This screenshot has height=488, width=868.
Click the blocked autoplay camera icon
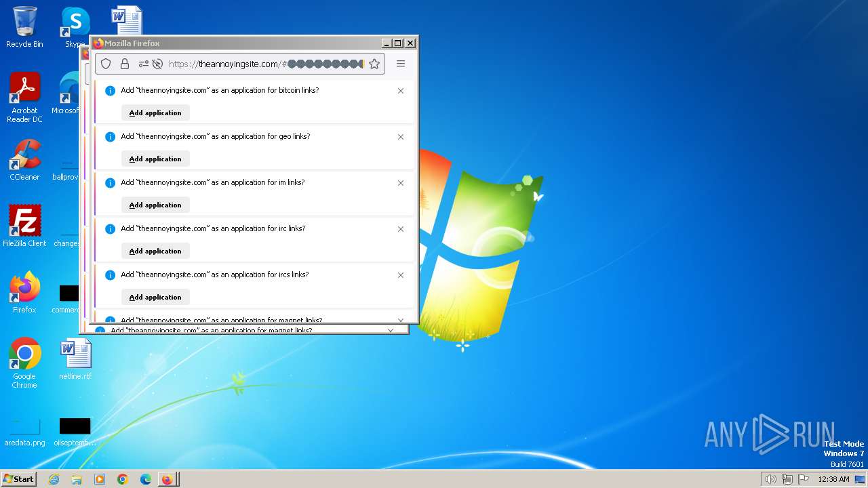click(157, 64)
